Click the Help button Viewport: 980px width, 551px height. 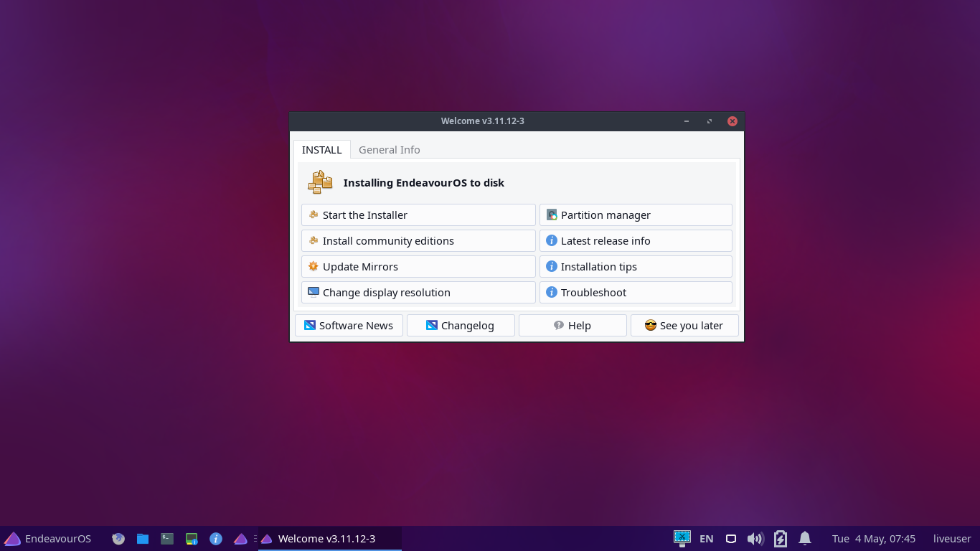pyautogui.click(x=573, y=325)
